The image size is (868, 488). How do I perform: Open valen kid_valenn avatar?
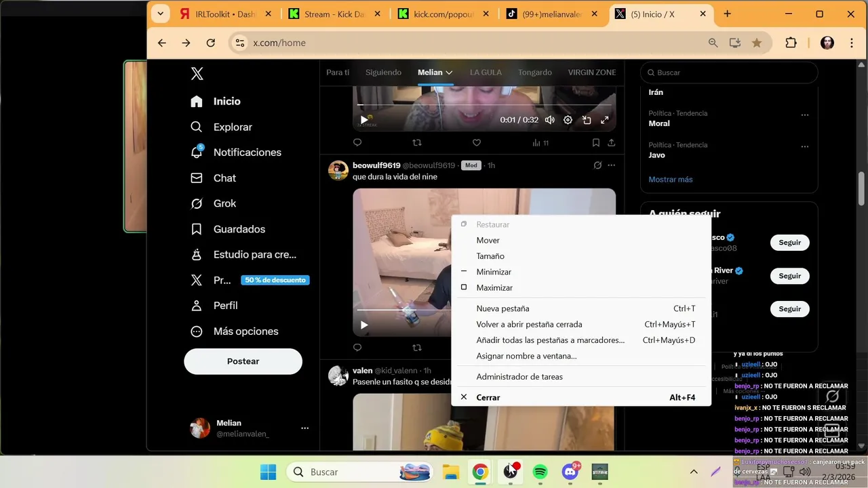338,375
